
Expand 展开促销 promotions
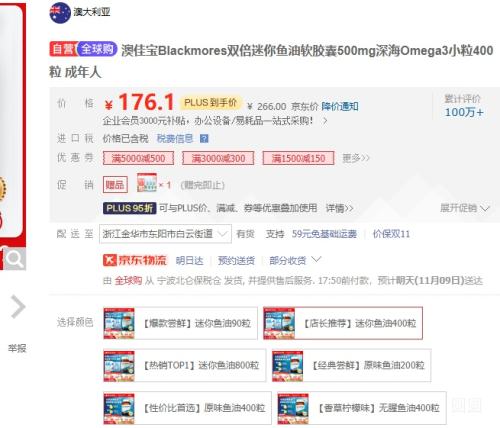point(465,208)
